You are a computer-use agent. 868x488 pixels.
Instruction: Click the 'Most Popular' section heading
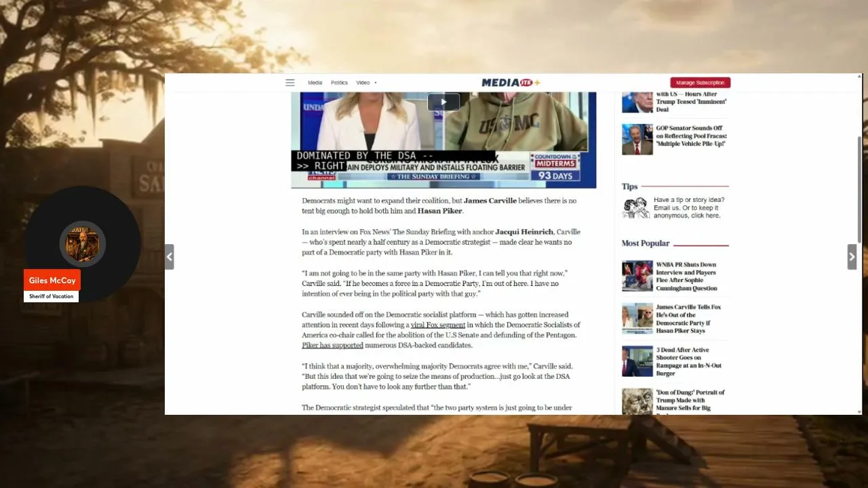pyautogui.click(x=646, y=243)
